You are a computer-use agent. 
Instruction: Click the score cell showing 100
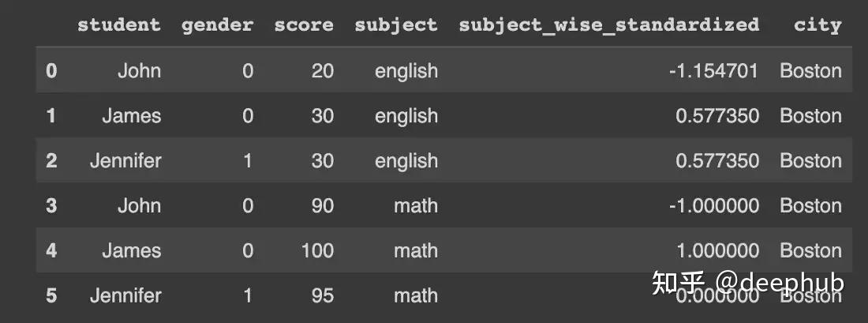(316, 251)
